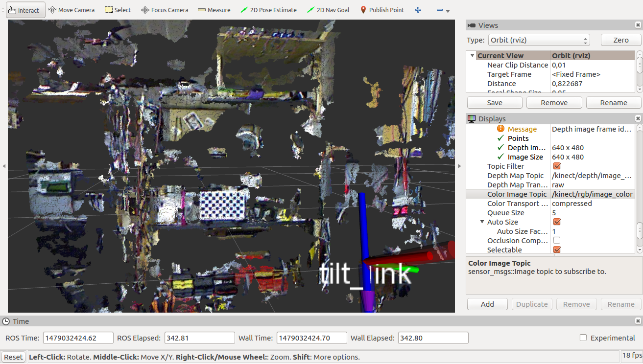This screenshot has height=364, width=643.
Task: Activate the Publish Point tool
Action: pos(382,10)
